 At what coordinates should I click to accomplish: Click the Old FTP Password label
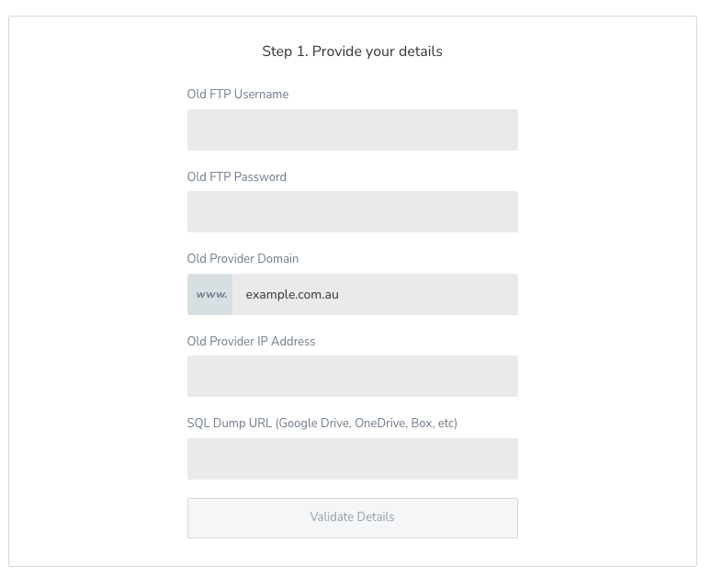237,176
